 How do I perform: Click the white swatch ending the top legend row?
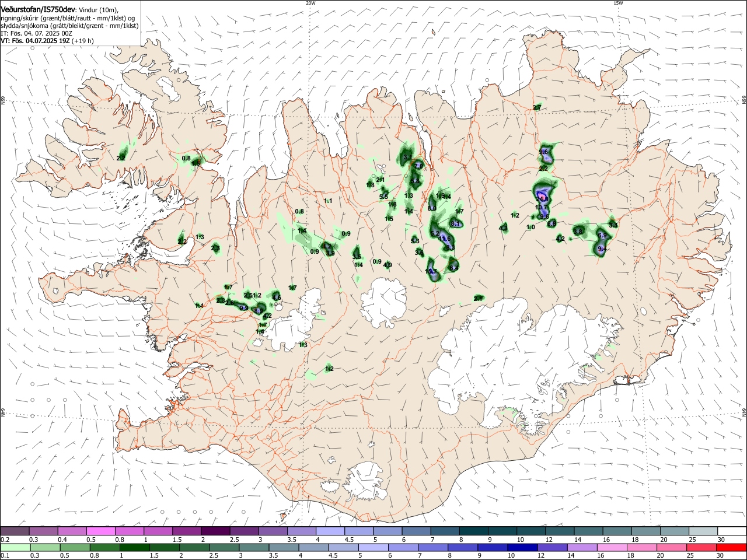[731, 531]
